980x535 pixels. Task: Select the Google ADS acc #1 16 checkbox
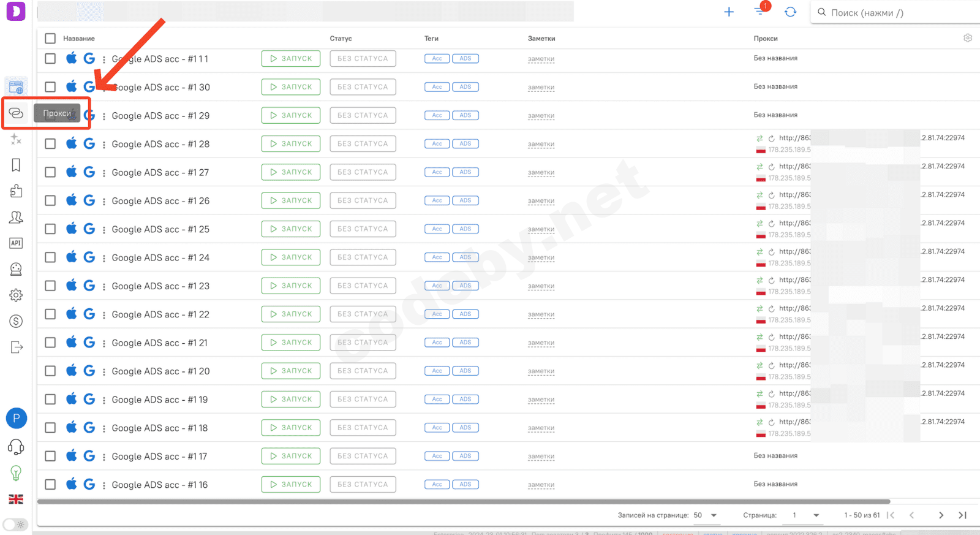(x=50, y=485)
